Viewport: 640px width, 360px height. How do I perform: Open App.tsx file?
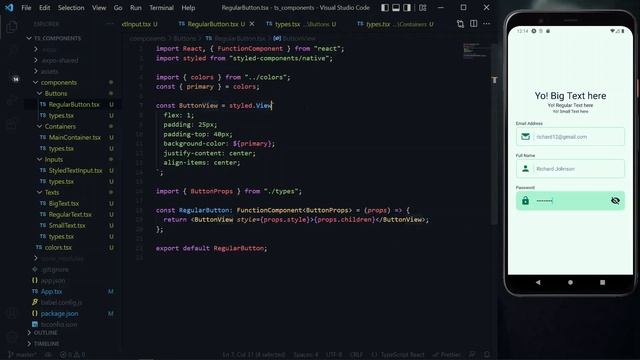tap(51, 291)
